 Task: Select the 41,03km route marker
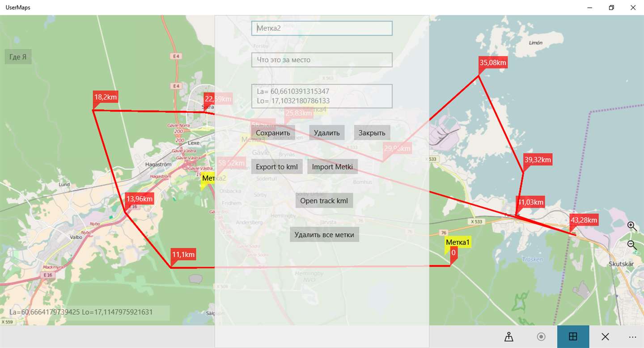pyautogui.click(x=530, y=202)
